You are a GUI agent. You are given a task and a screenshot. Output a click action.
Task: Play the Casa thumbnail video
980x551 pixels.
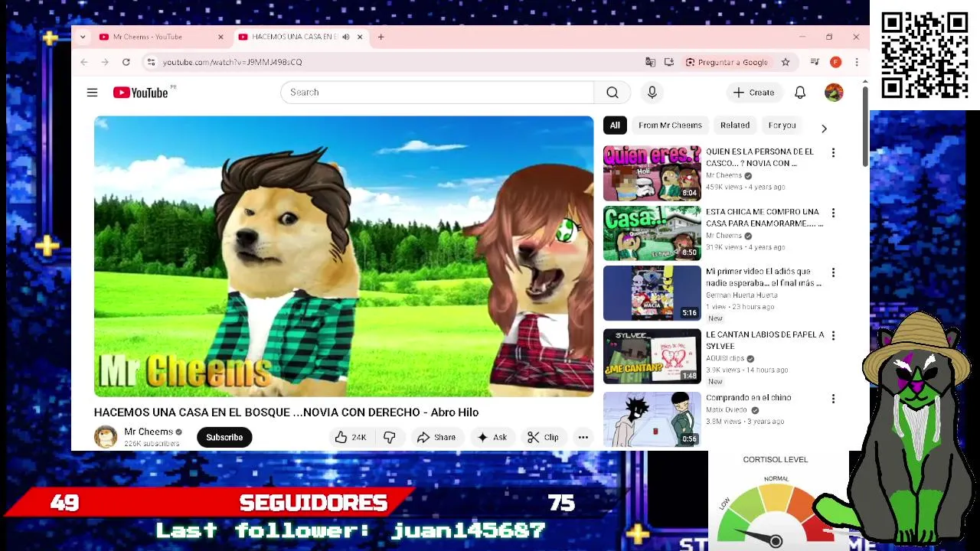pyautogui.click(x=652, y=233)
